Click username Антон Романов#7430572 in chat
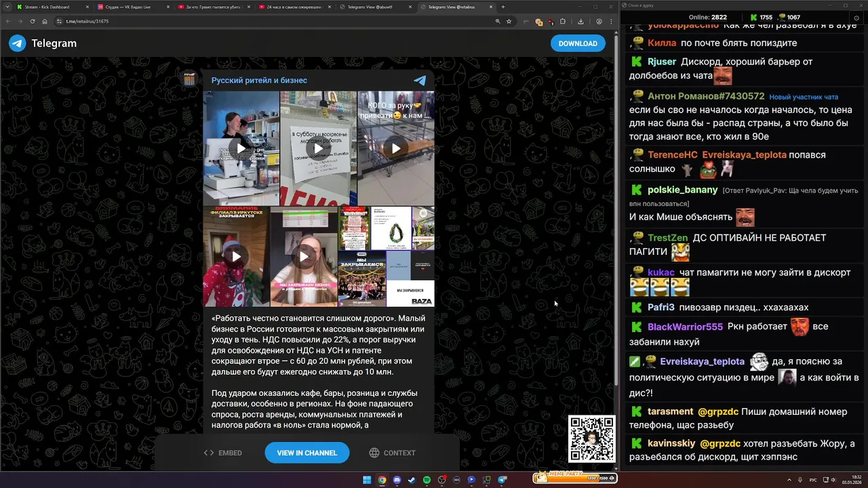 (x=706, y=96)
